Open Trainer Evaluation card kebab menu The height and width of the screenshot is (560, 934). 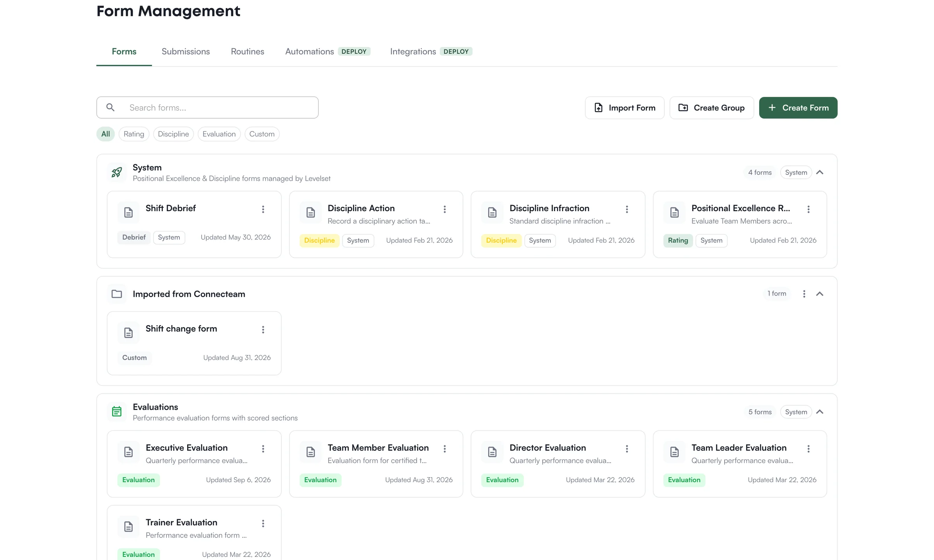coord(263,523)
